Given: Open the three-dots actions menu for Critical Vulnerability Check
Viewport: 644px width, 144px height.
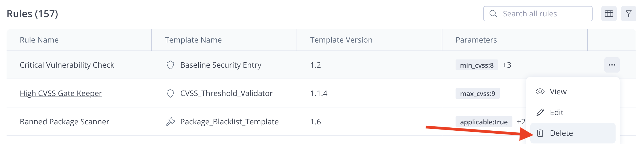Looking at the screenshot, I should click(612, 65).
